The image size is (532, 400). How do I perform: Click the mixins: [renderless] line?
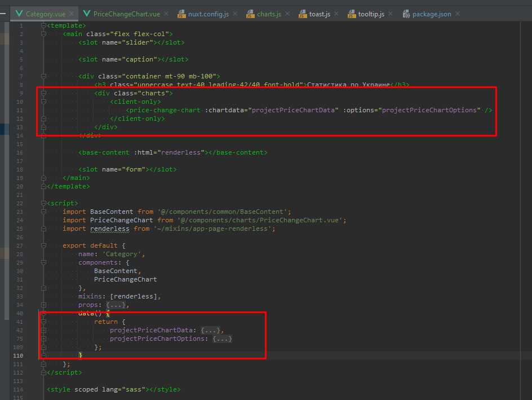(119, 296)
